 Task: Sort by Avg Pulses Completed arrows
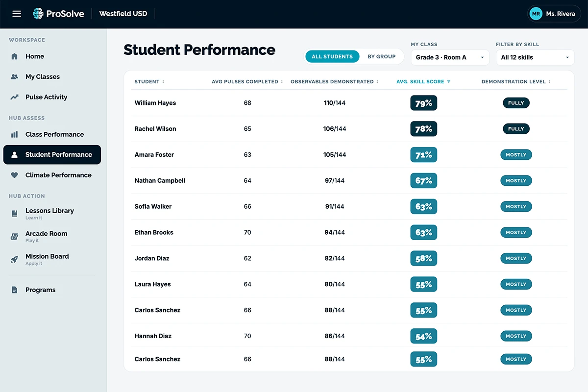point(282,82)
